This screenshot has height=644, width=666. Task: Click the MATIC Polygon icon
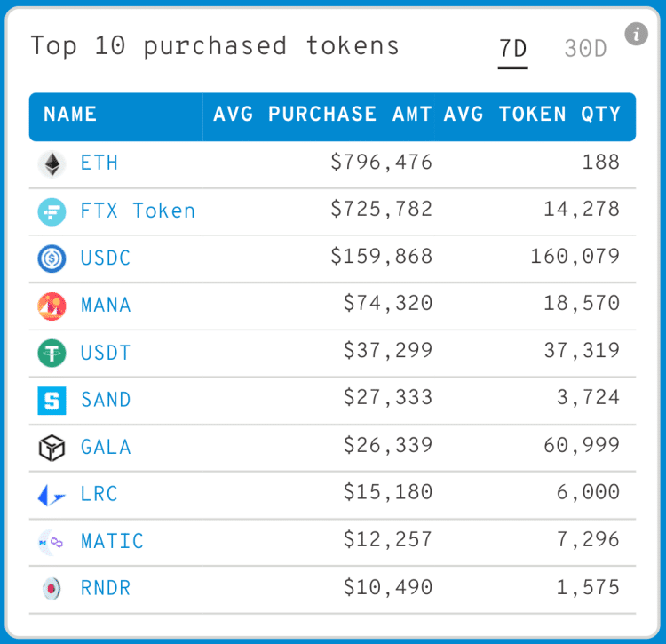tap(52, 542)
